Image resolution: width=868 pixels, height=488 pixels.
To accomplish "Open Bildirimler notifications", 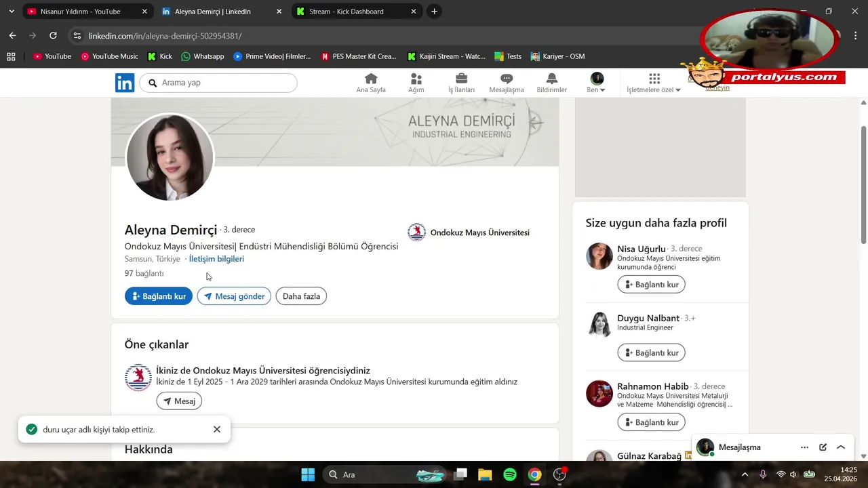I will click(551, 83).
